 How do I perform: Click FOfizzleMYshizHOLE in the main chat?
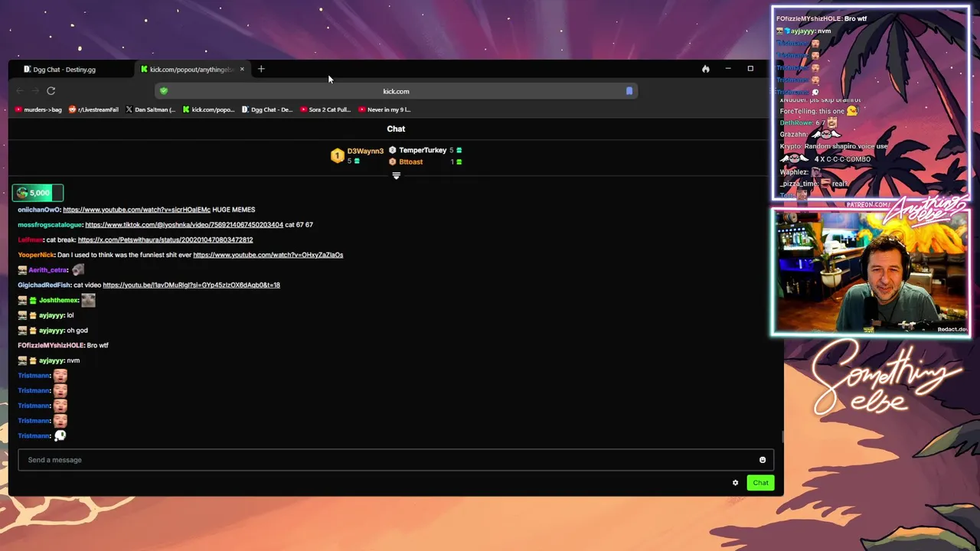pyautogui.click(x=51, y=345)
